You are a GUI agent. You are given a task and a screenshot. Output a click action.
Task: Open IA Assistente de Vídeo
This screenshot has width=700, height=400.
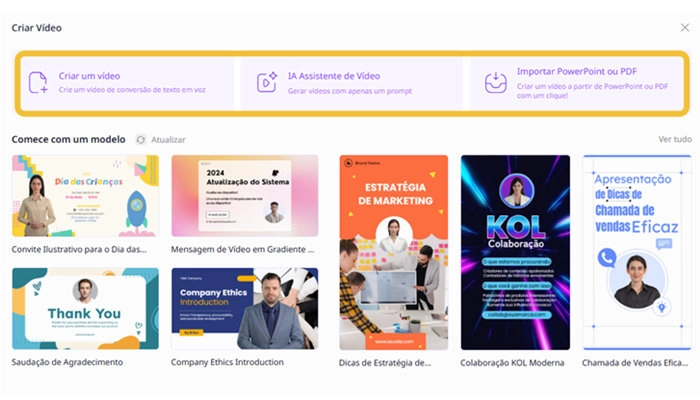point(351,83)
